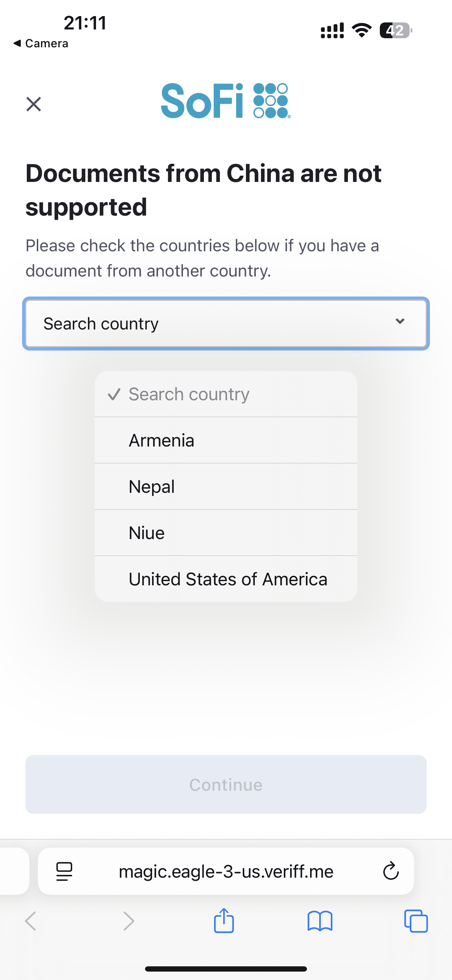Tap the battery indicator in status bar
The height and width of the screenshot is (980, 452).
[396, 30]
